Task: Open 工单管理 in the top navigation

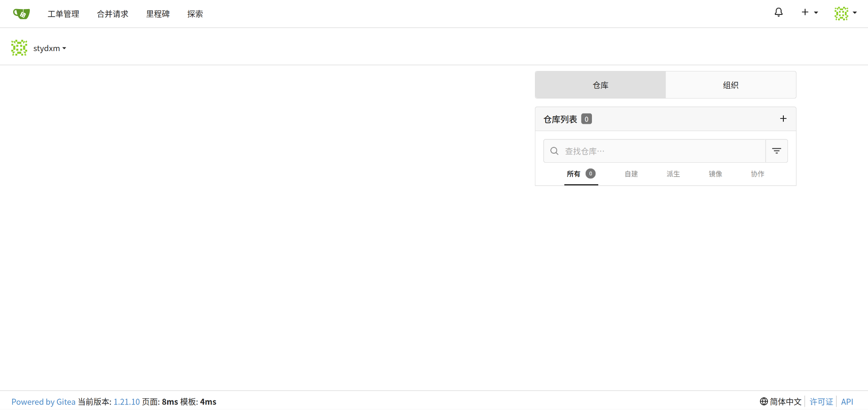Action: [63, 14]
